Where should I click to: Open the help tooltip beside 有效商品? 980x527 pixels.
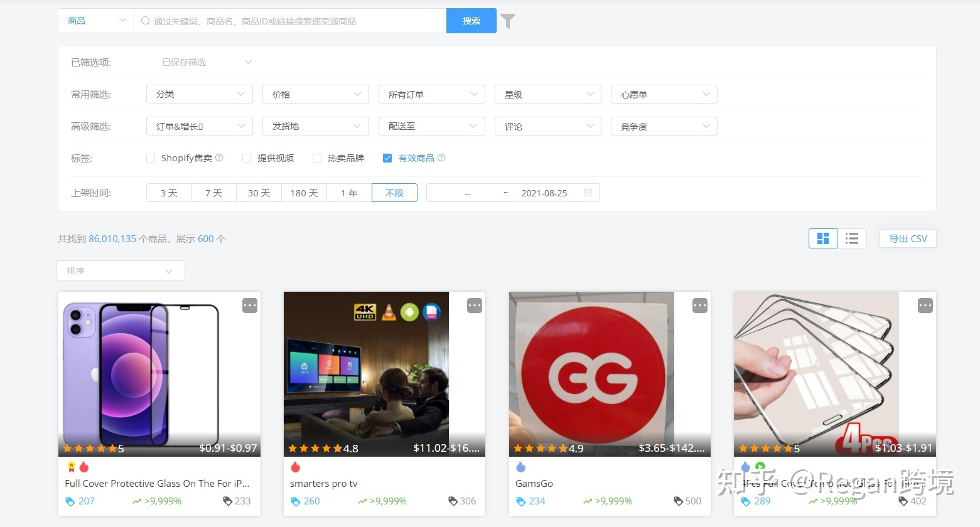pos(441,157)
